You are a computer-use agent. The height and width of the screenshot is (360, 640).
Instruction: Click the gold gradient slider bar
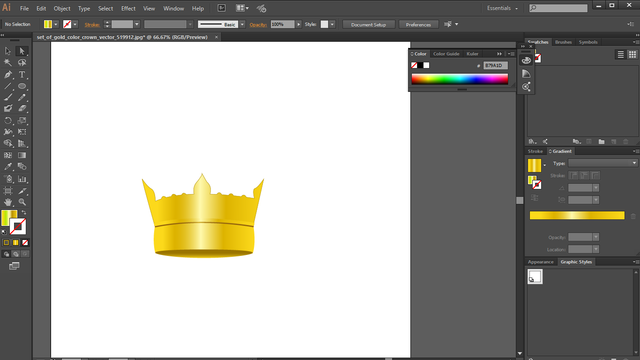point(577,216)
